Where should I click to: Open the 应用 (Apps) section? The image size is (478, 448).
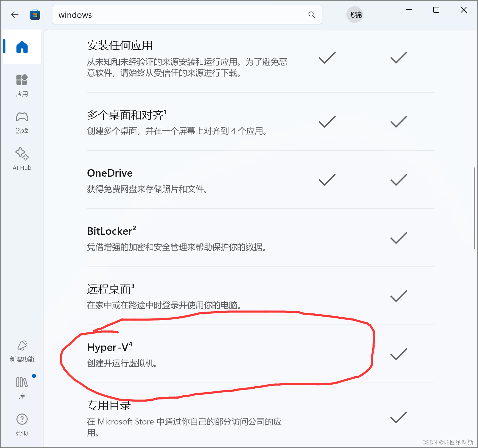coord(22,85)
